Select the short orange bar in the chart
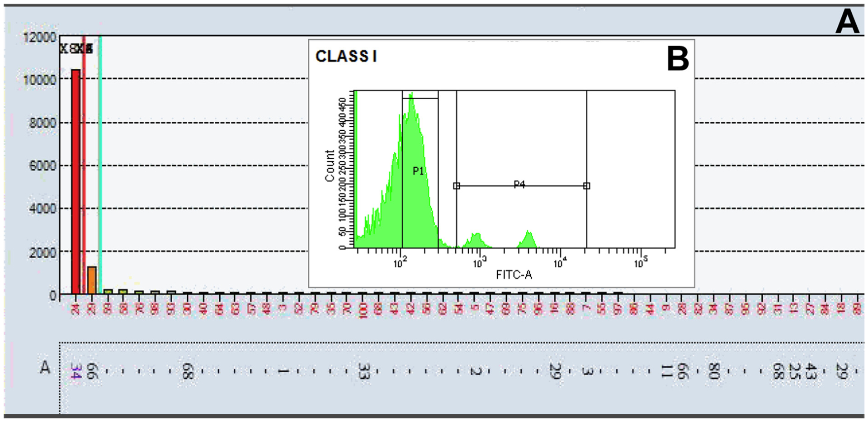The height and width of the screenshot is (422, 868). coord(92,280)
